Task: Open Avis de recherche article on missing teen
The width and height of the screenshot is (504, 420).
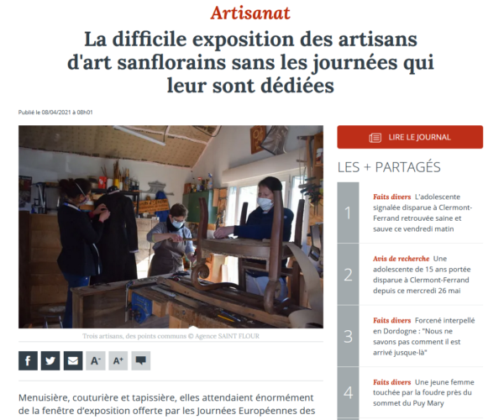Action: (422, 275)
